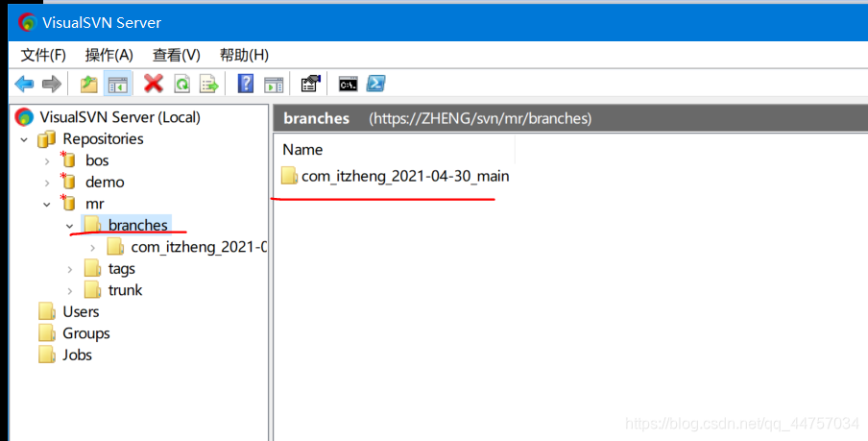
Task: Select the trunk folder in the tree
Action: [125, 290]
